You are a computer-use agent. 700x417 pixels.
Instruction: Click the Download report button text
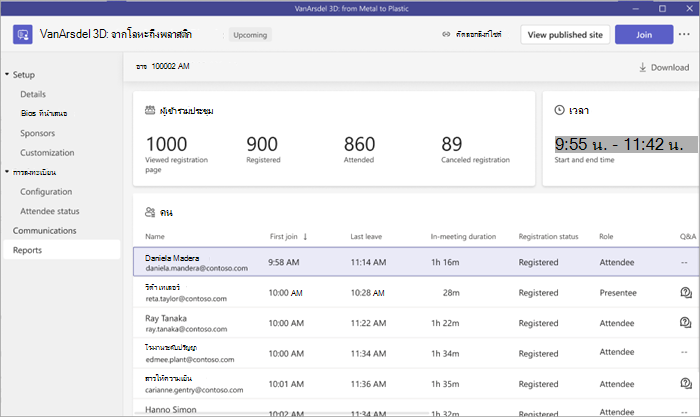point(670,67)
